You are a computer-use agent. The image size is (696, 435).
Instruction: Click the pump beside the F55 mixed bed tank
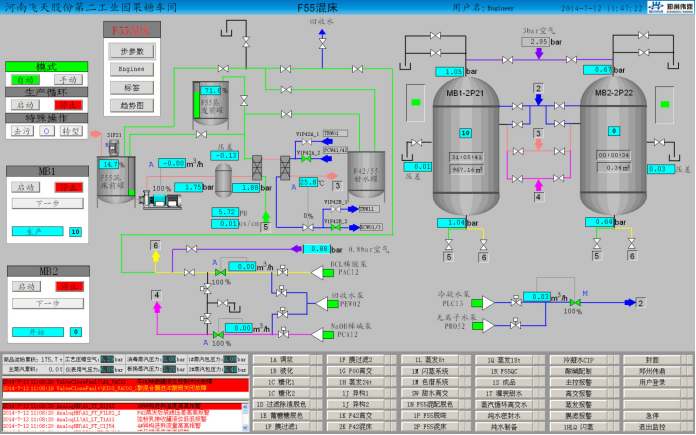160,200
